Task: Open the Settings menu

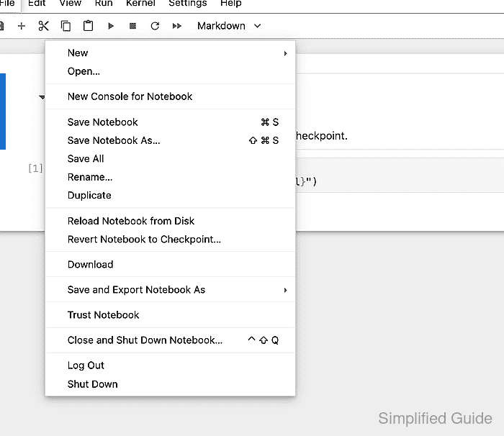Action: (x=188, y=4)
